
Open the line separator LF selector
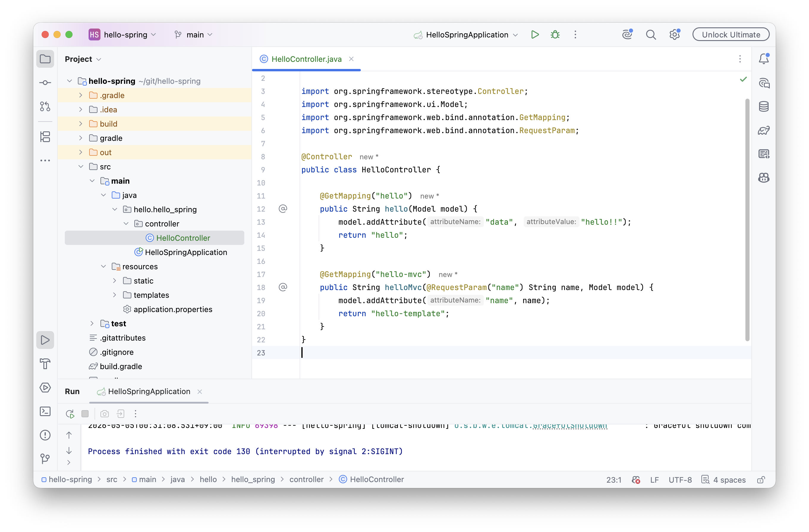[x=654, y=480]
